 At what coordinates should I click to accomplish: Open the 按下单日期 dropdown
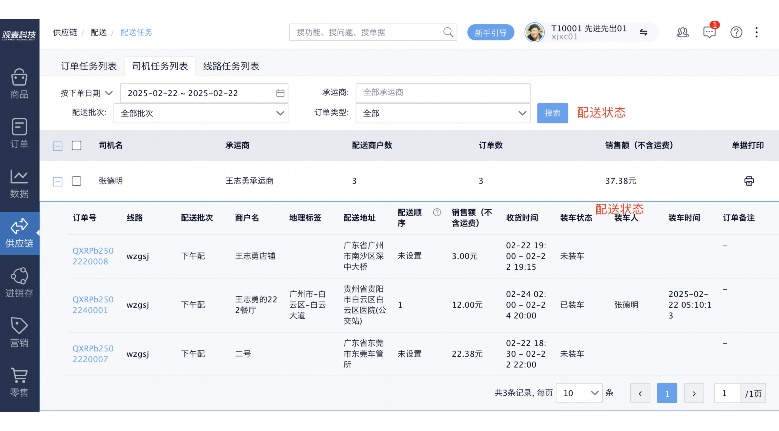click(87, 93)
